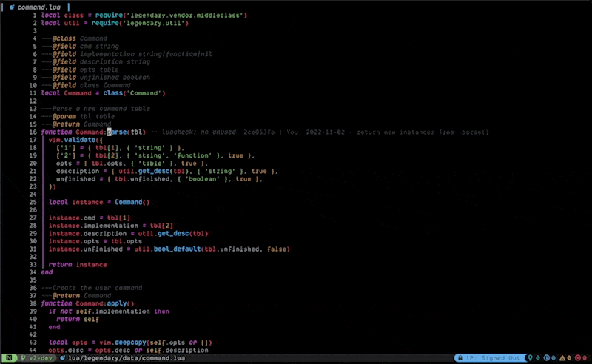Click class('Command') call on line 11
592x364 pixels.
(x=134, y=93)
